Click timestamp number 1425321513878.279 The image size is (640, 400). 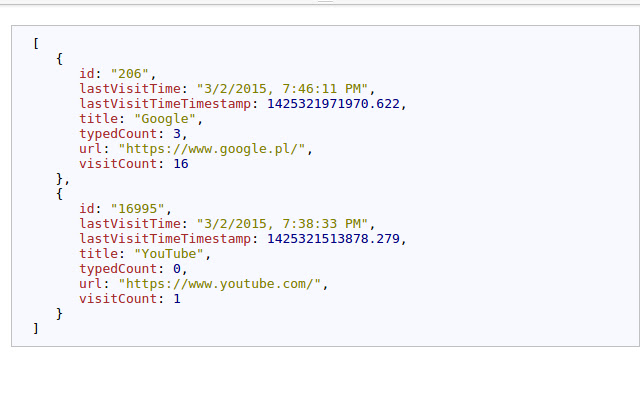coord(335,239)
